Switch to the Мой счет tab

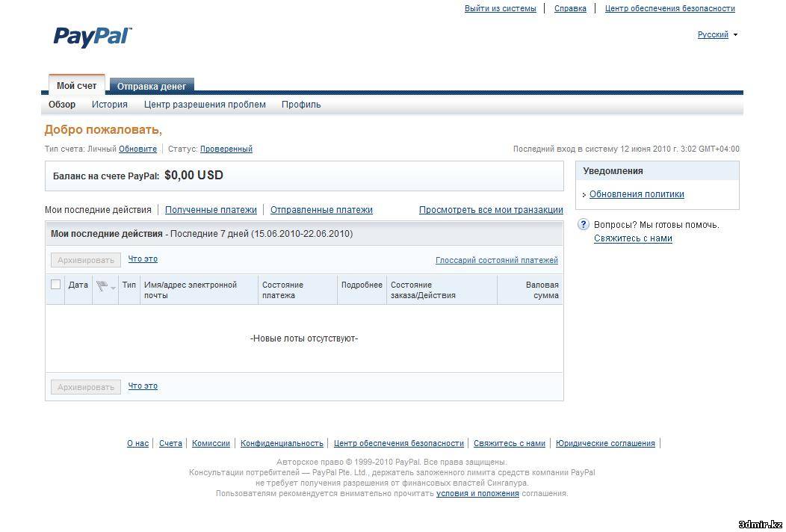click(x=77, y=86)
